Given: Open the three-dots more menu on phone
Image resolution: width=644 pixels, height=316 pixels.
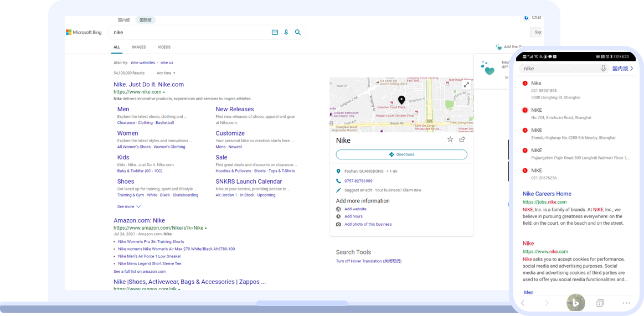Looking at the screenshot, I should (626, 303).
